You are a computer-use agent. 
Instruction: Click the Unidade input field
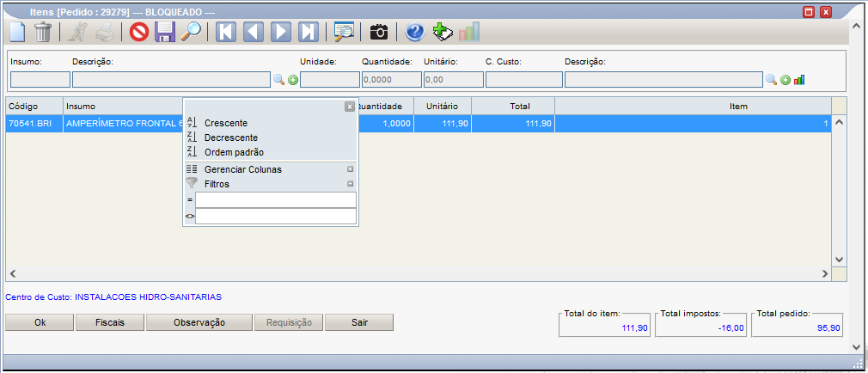tap(330, 80)
